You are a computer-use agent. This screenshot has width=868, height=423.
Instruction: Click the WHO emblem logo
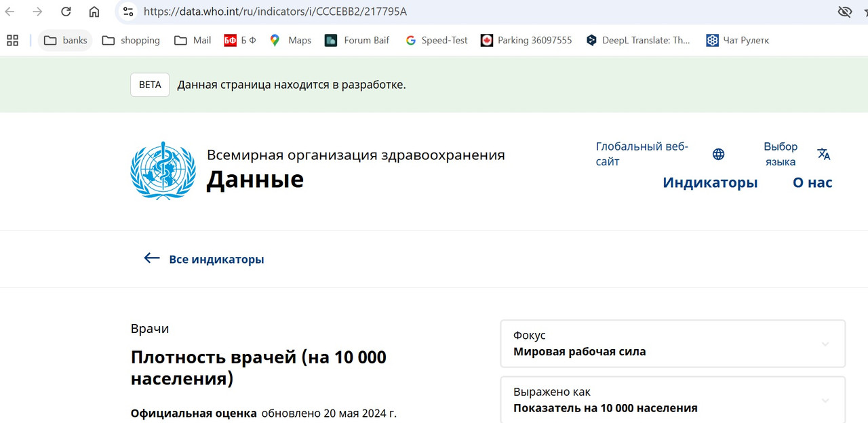point(163,170)
